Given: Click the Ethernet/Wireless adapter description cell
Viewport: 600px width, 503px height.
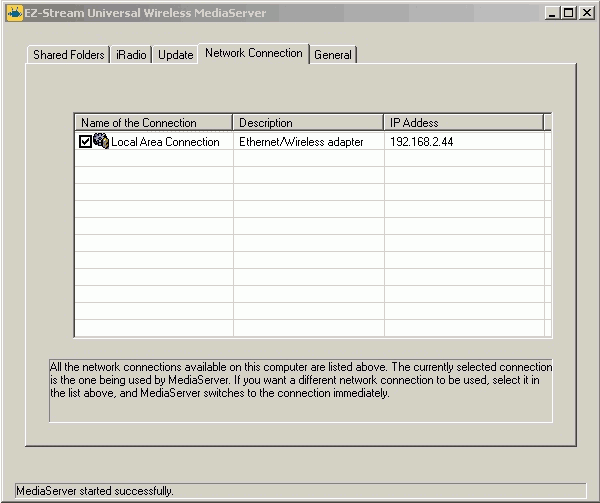Looking at the screenshot, I should coord(301,142).
